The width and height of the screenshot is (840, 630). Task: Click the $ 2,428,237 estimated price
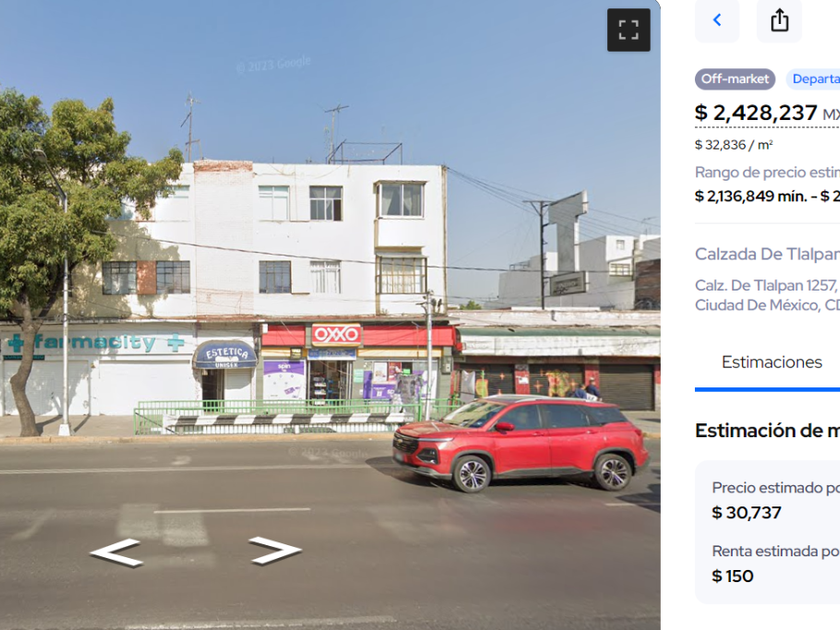[x=755, y=112]
